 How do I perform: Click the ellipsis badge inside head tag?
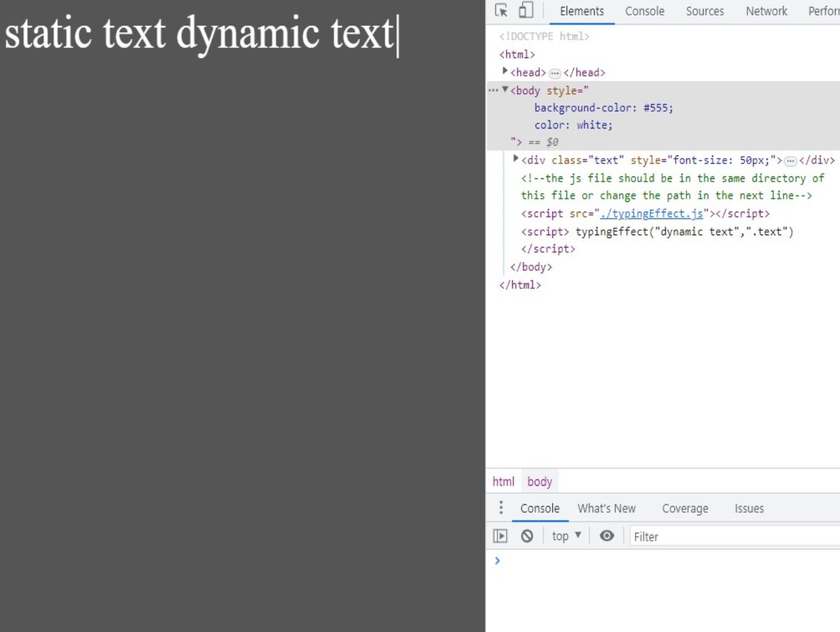pos(555,73)
